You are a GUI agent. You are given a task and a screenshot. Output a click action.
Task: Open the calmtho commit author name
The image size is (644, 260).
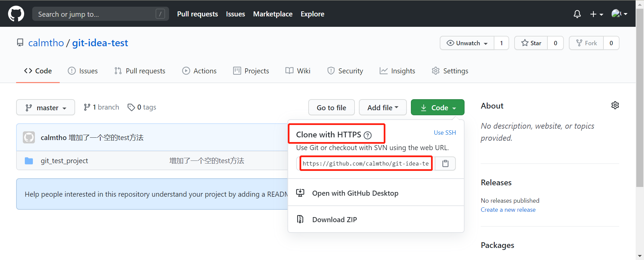click(54, 138)
